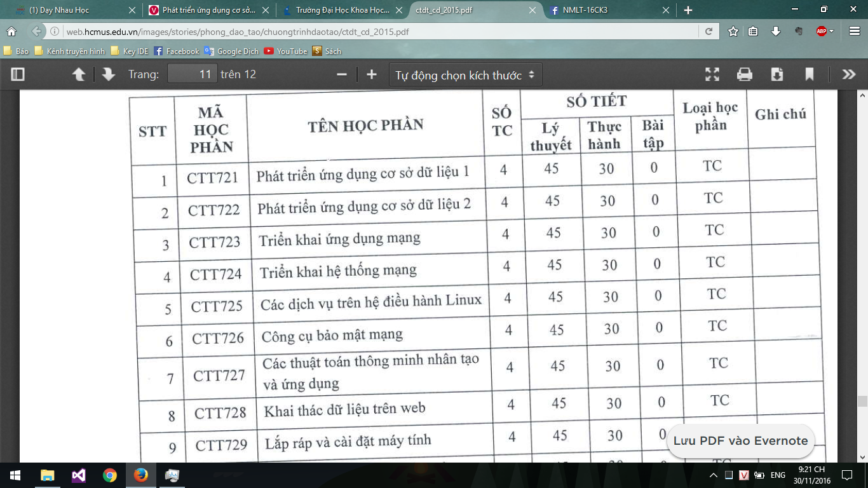Go to previous PDF page arrow
The image size is (868, 488).
[x=79, y=74]
